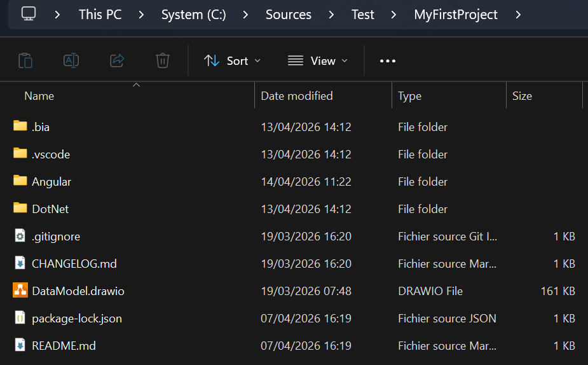Click Angular's date 14/04/2026 11:22
This screenshot has width=588, height=365.
pyautogui.click(x=306, y=182)
